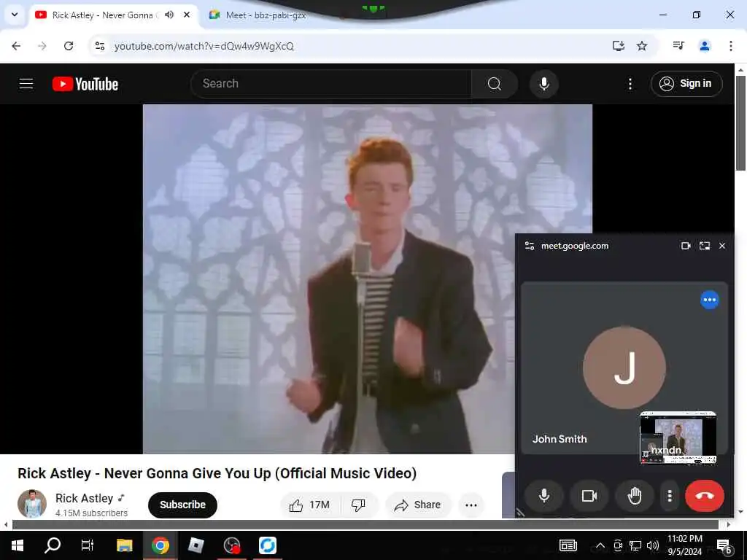
Task: Click the vertical page scrollbar
Action: (740, 124)
